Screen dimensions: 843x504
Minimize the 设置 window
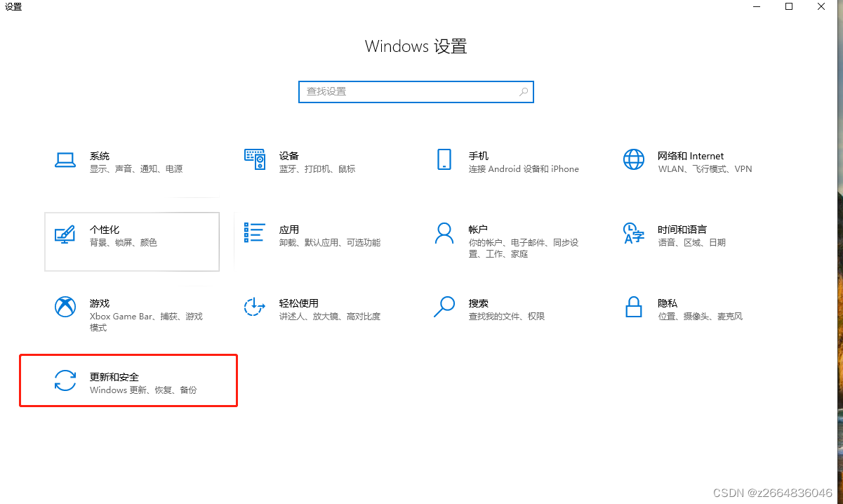coord(757,6)
